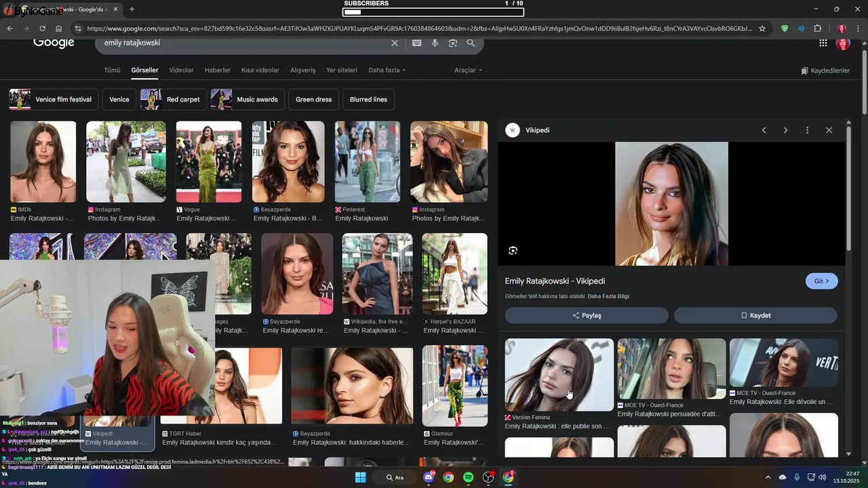The width and height of the screenshot is (868, 488).
Task: Open the on-screen keyboard icon in search box
Action: click(416, 43)
